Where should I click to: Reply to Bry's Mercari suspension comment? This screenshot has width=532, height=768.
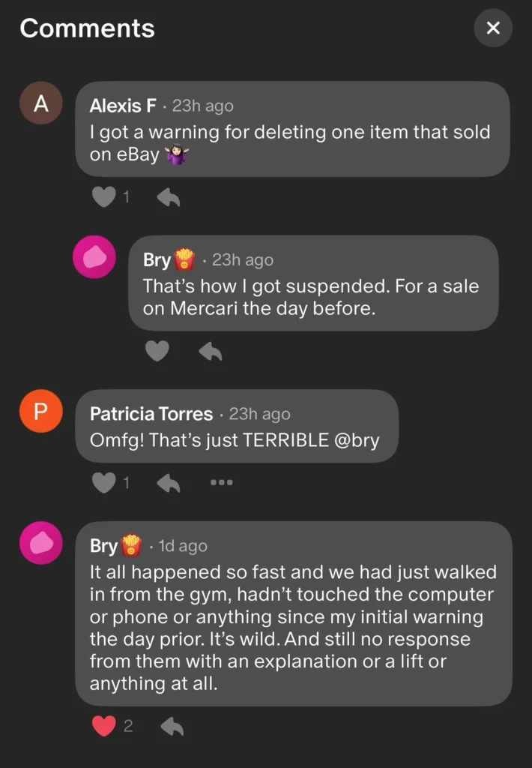211,350
